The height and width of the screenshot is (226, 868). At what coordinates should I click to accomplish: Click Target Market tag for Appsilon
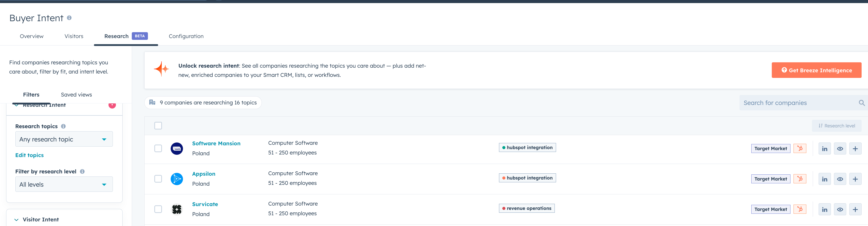pyautogui.click(x=771, y=179)
